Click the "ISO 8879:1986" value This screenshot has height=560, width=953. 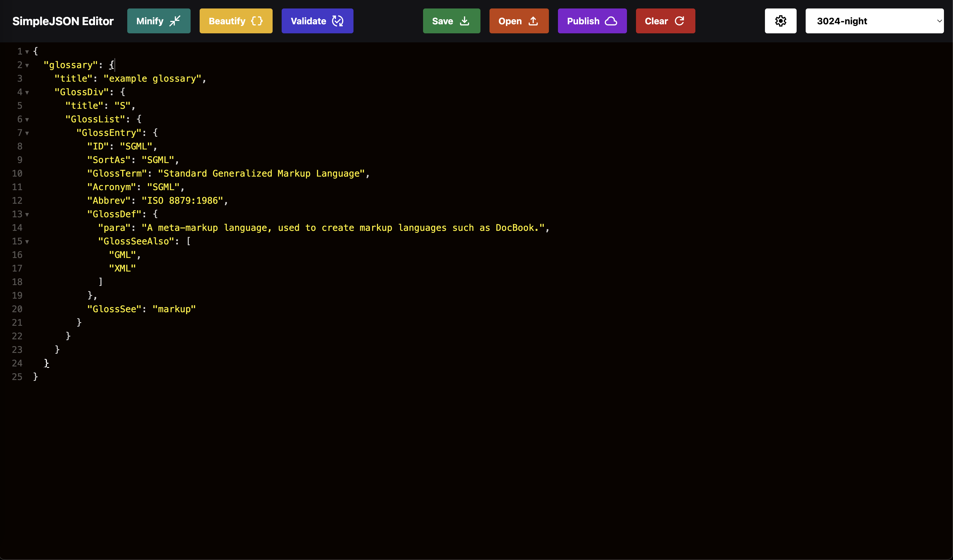[182, 201]
